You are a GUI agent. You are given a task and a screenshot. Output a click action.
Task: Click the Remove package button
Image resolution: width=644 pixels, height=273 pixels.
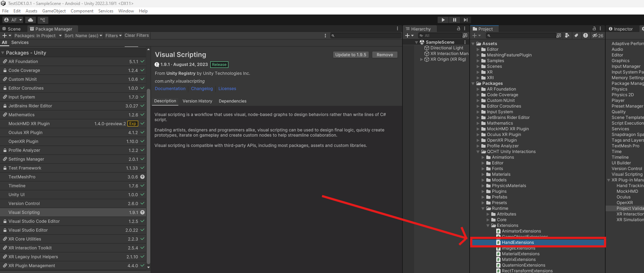tap(385, 55)
